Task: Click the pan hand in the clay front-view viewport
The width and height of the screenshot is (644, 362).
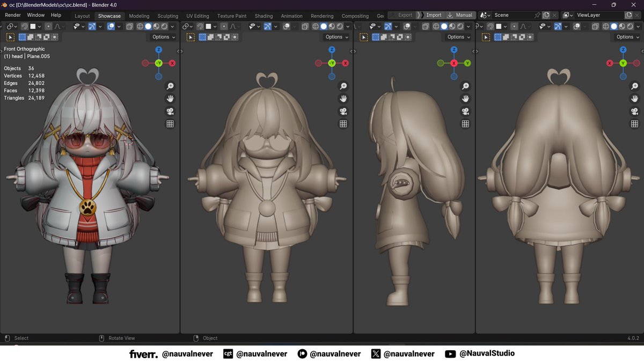Action: coord(343,99)
